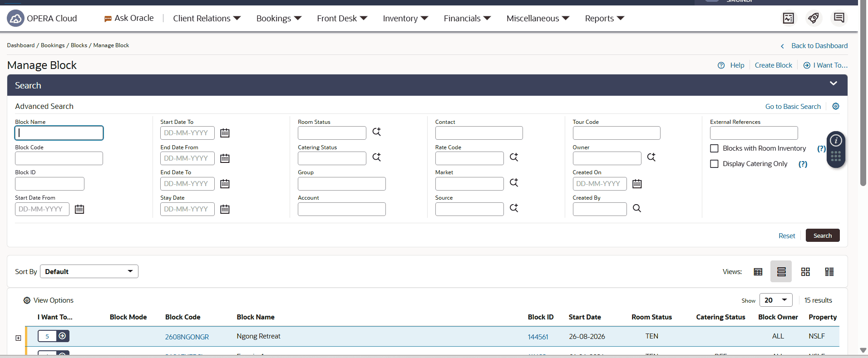Viewport: 868px width, 358px height.
Task: Open the performance chart icon in header
Action: click(789, 18)
